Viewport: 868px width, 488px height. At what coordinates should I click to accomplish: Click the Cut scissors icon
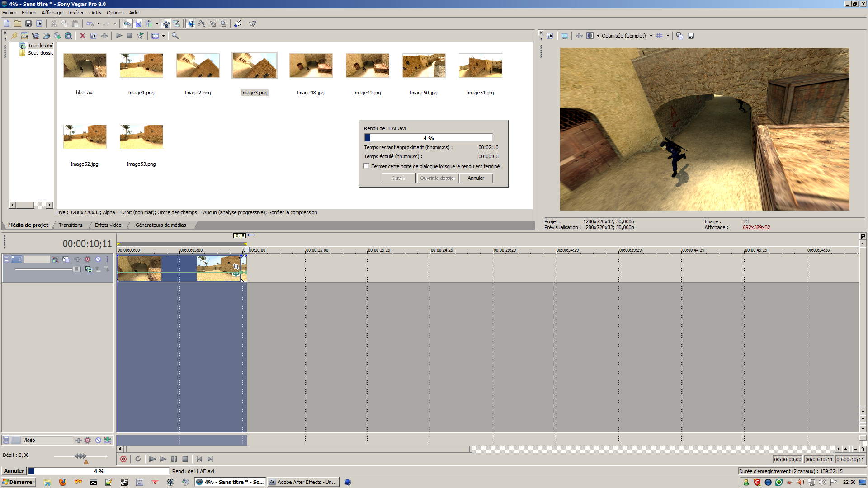click(53, 23)
